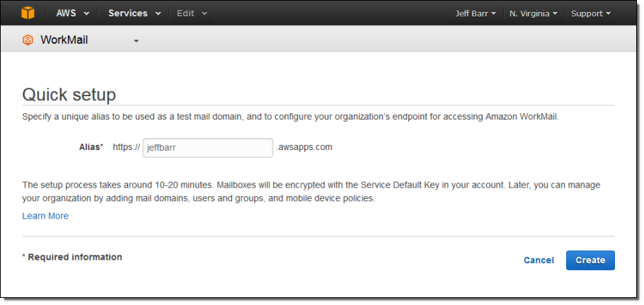Click the https:// prefix text
The height and width of the screenshot is (305, 644).
pos(126,147)
